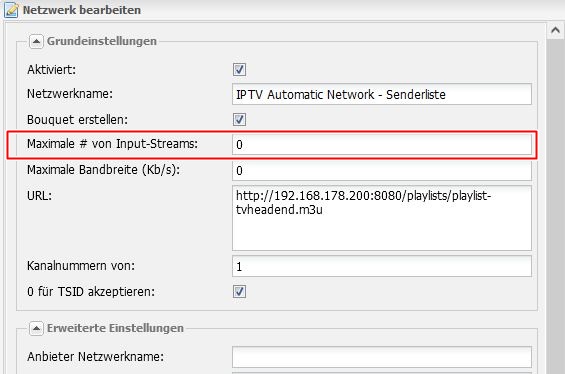Toggle the Bouquet erstellen checkbox
Viewport: 565px width, 374px height.
[x=239, y=119]
